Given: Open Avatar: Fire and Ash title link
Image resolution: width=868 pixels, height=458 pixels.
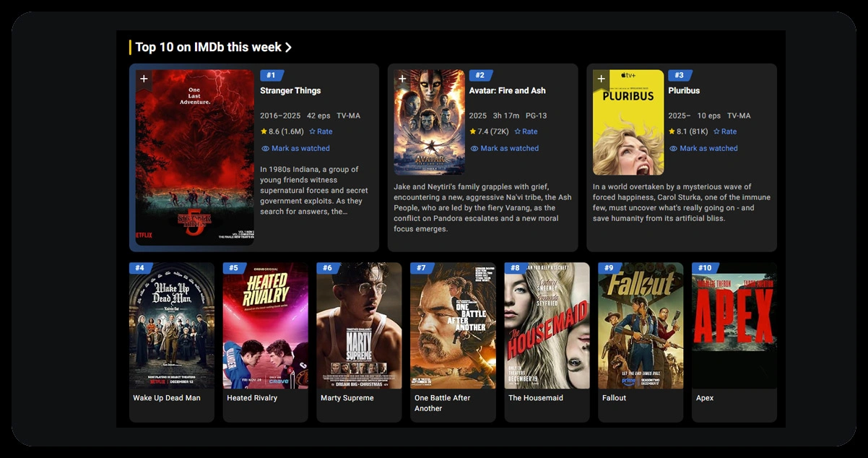Looking at the screenshot, I should (x=507, y=90).
